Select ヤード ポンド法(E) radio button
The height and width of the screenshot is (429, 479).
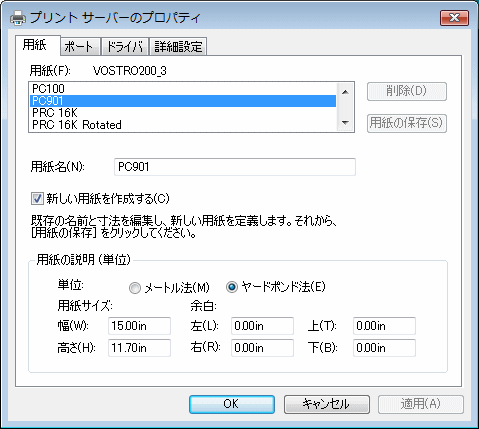(232, 287)
